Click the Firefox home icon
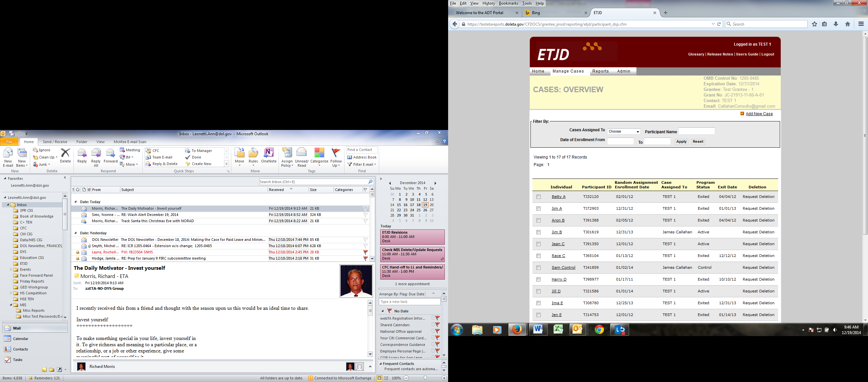Screen dimensions: 868x382 847,24
